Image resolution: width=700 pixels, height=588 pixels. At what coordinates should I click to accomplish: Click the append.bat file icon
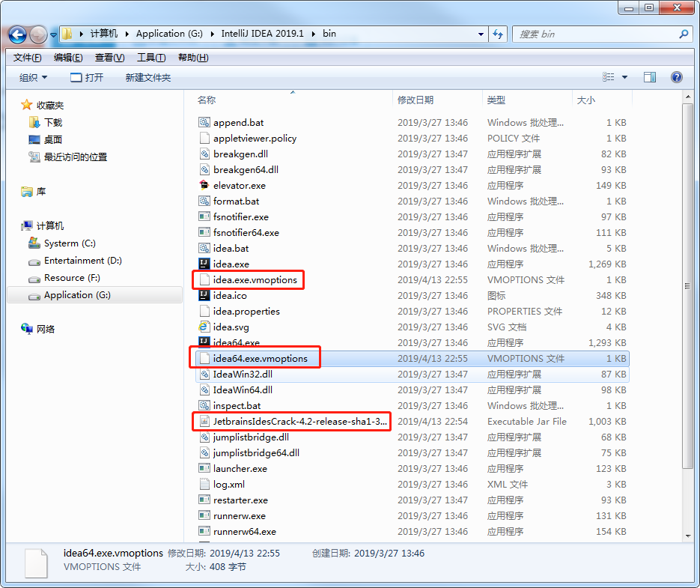click(204, 122)
